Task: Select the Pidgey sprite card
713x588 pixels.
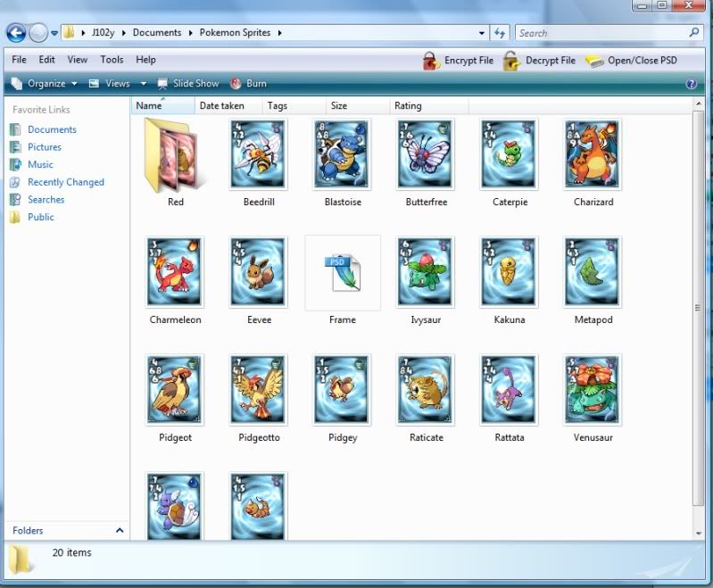Action: coord(342,390)
